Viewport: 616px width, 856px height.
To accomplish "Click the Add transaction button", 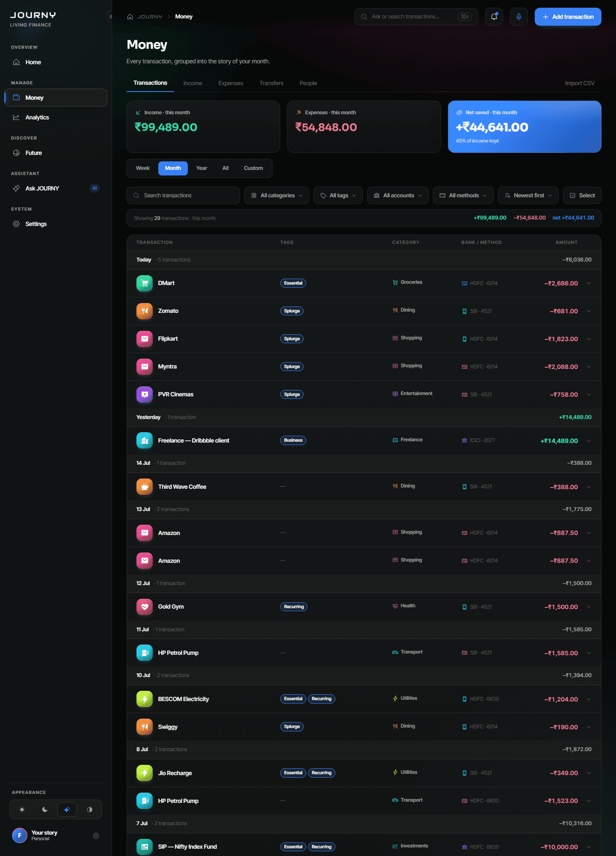I will (x=568, y=17).
